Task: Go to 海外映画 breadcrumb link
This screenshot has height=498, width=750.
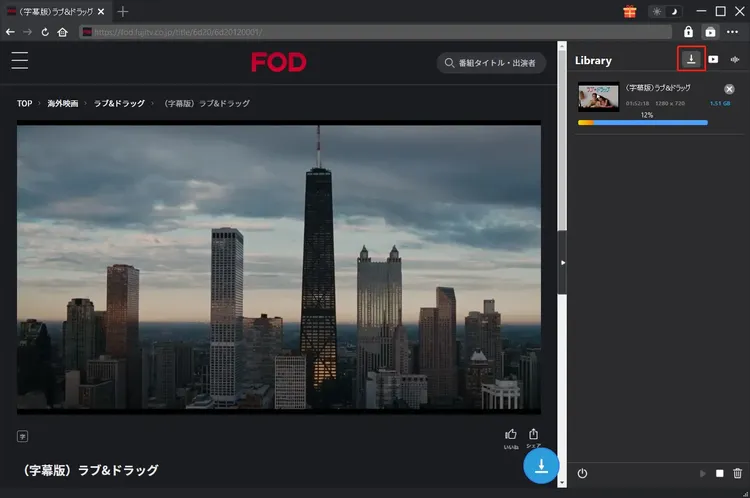Action: [64, 103]
